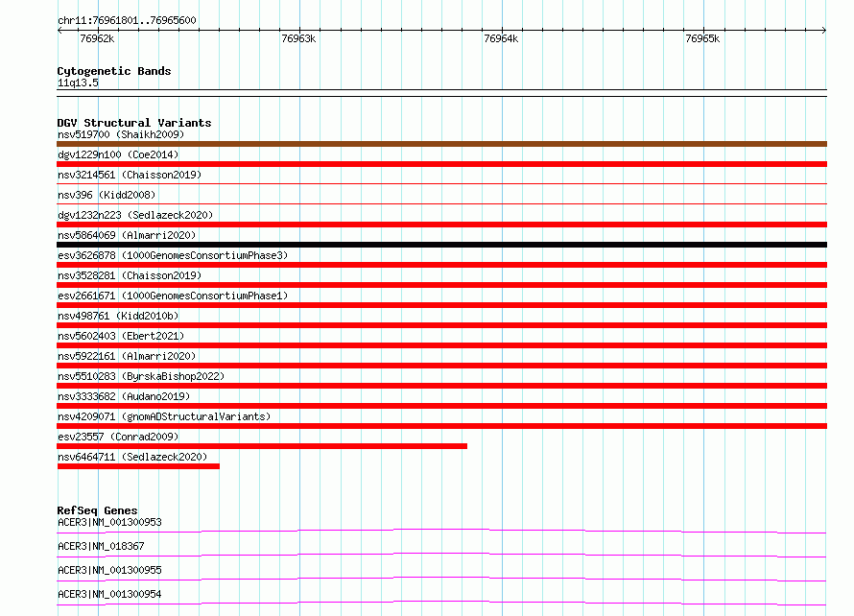Click the RefSeq Genes track title
Image resolution: width=854 pixels, height=616 pixels.
pyautogui.click(x=97, y=510)
